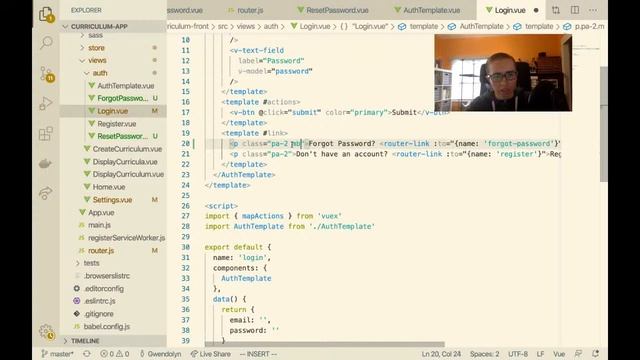Click the Open Changes compare icon
Image resolution: width=640 pixels, height=360 pixels.
point(556,10)
